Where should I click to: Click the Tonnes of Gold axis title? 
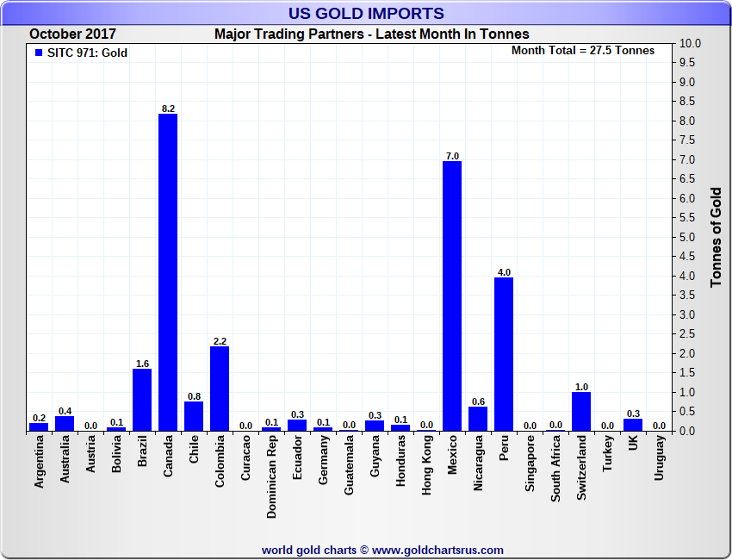pos(716,237)
